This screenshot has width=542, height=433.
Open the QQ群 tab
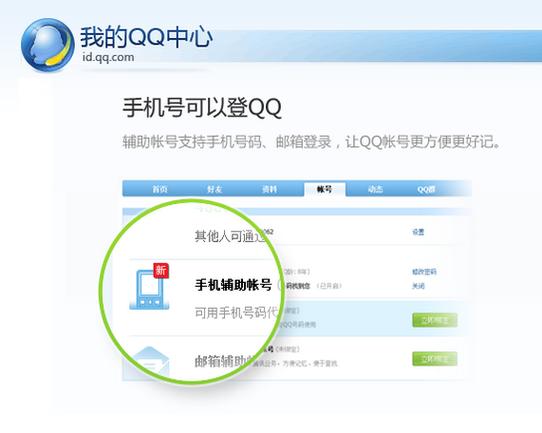[426, 189]
